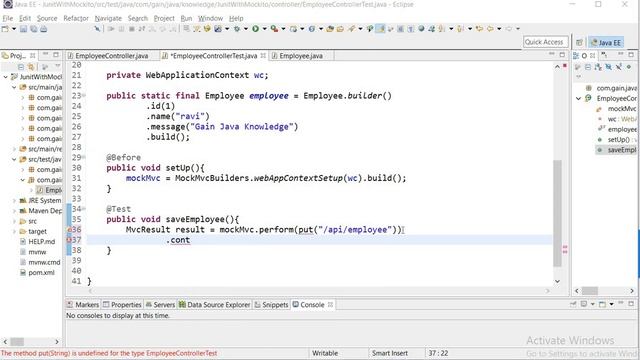This screenshot has height=360, width=640.
Task: Click the Console view maximize icon
Action: coord(631,304)
